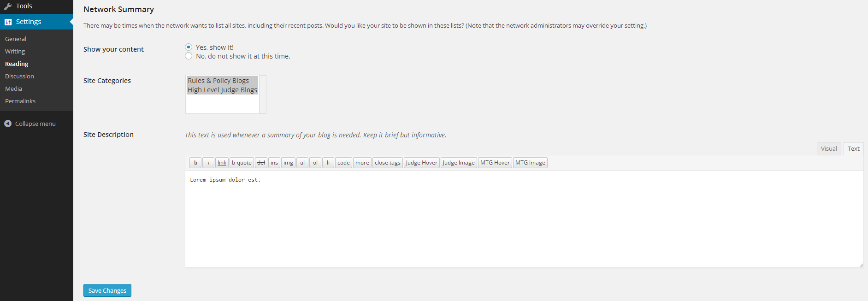Image resolution: width=868 pixels, height=301 pixels.
Task: Open the Permalinks settings page
Action: [20, 101]
